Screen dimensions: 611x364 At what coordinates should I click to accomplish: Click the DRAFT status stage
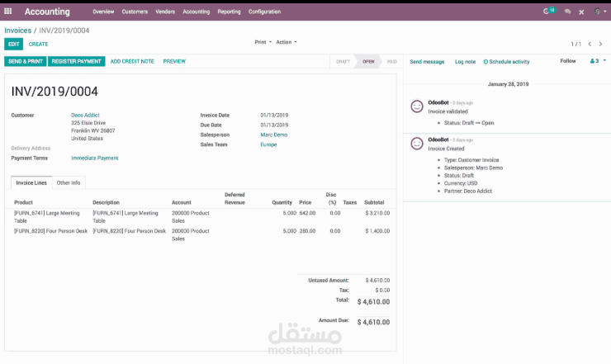coord(343,62)
